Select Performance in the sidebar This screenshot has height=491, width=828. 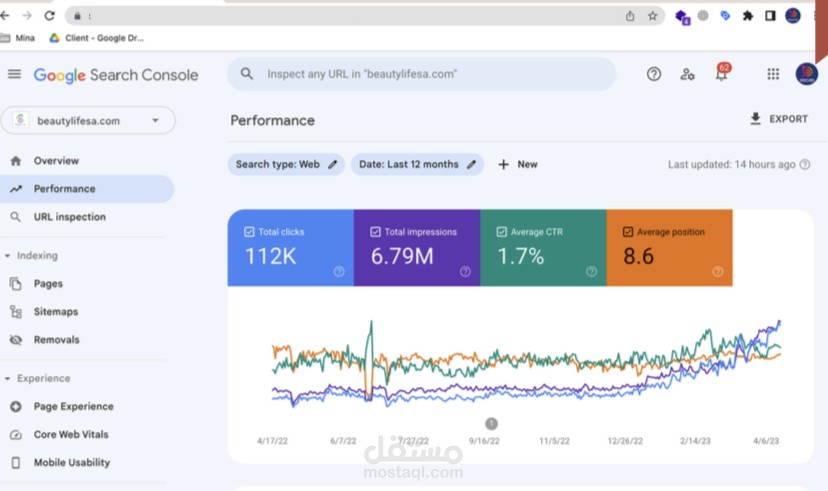pyautogui.click(x=87, y=189)
